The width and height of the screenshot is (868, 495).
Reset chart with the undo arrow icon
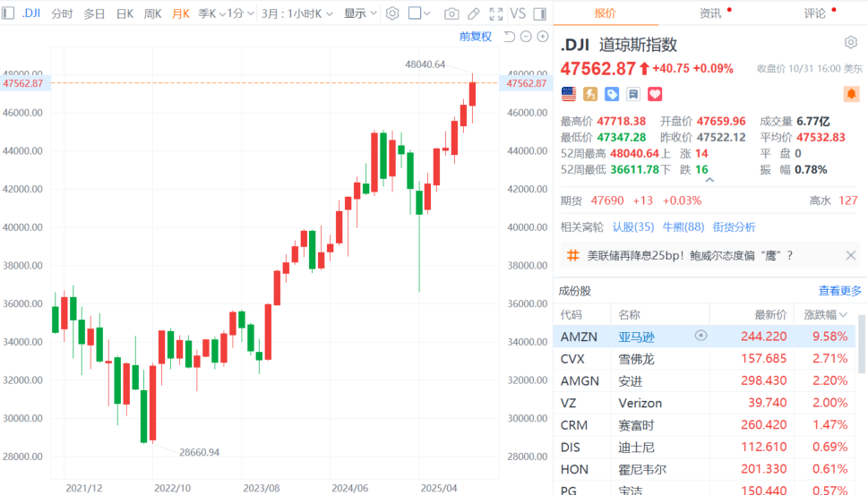point(510,37)
